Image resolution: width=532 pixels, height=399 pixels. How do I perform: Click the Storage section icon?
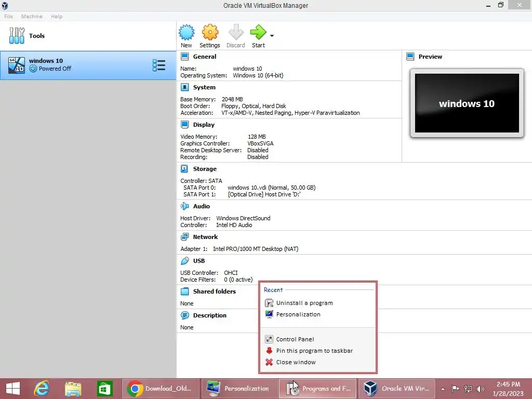[184, 169]
